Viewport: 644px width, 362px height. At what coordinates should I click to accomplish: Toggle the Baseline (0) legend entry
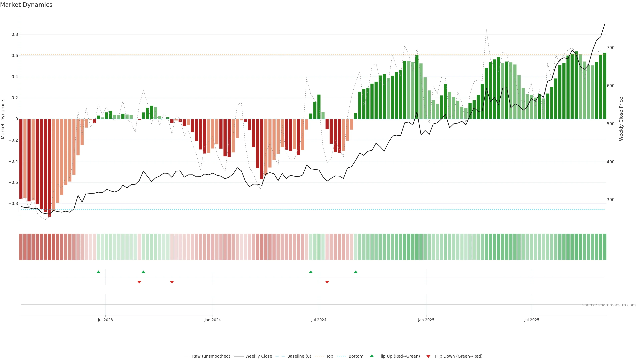click(299, 356)
